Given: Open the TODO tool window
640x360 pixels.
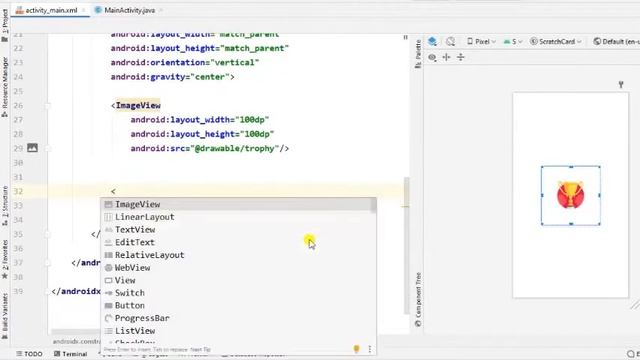Looking at the screenshot, I should [x=29, y=354].
